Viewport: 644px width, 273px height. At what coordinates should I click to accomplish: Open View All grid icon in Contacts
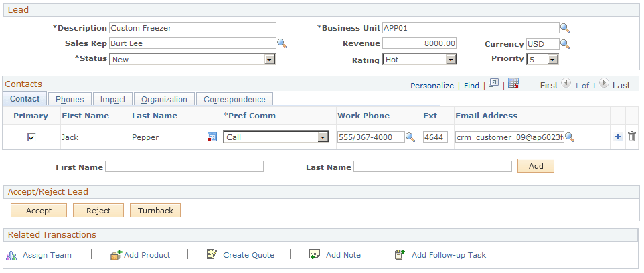[x=493, y=84]
